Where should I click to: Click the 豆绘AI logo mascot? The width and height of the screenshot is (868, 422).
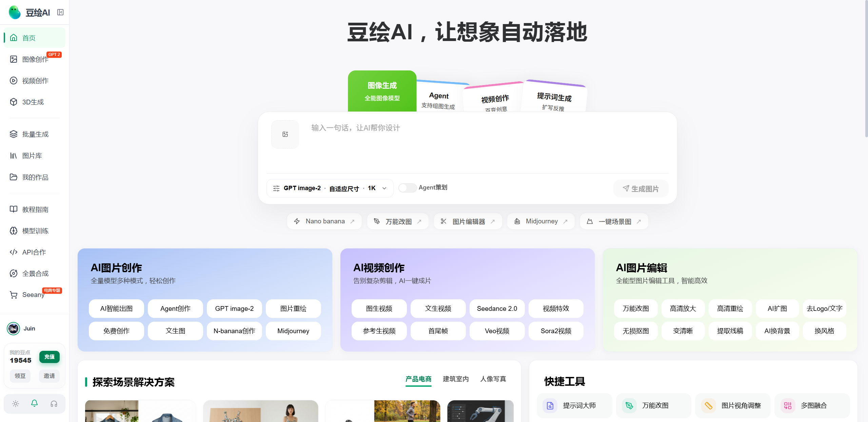pyautogui.click(x=15, y=13)
